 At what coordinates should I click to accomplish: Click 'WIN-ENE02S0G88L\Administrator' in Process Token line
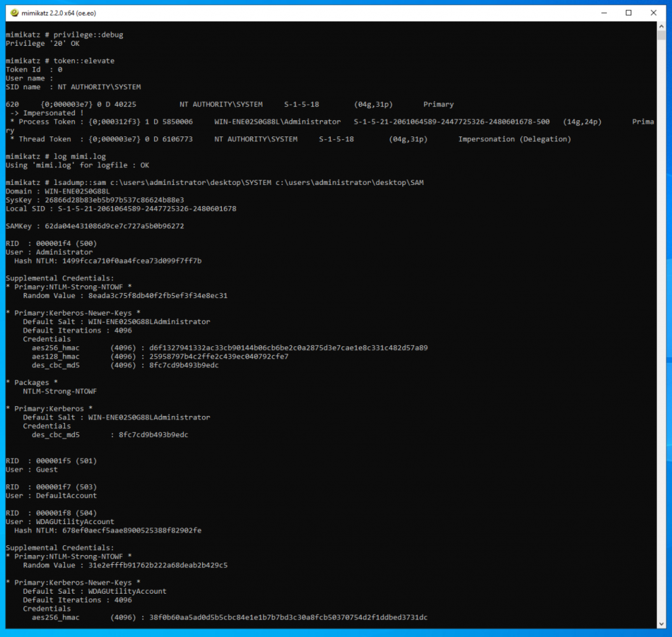tap(278, 121)
